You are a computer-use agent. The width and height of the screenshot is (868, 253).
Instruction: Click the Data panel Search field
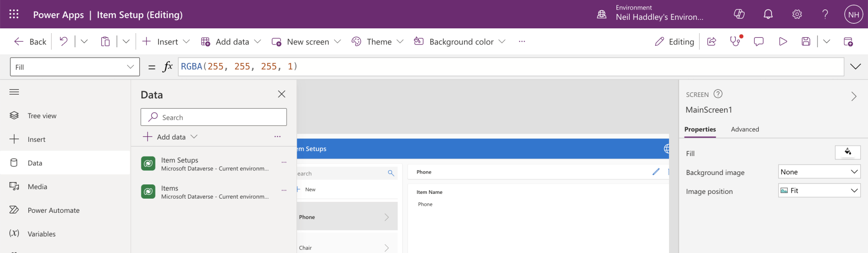[x=214, y=117]
